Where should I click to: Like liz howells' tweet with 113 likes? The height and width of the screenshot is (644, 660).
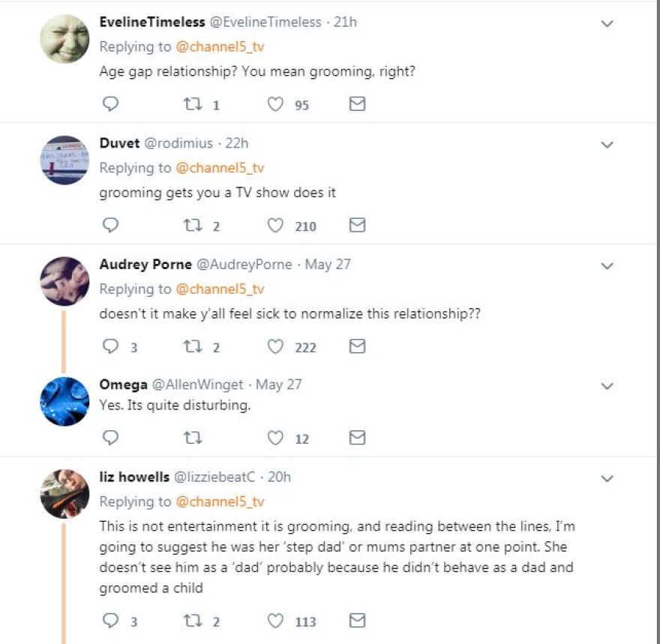(276, 621)
